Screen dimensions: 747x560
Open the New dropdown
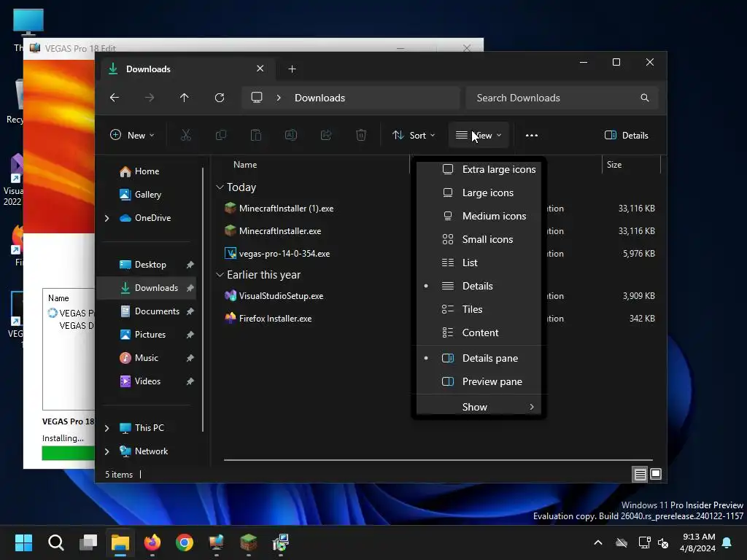(x=133, y=135)
